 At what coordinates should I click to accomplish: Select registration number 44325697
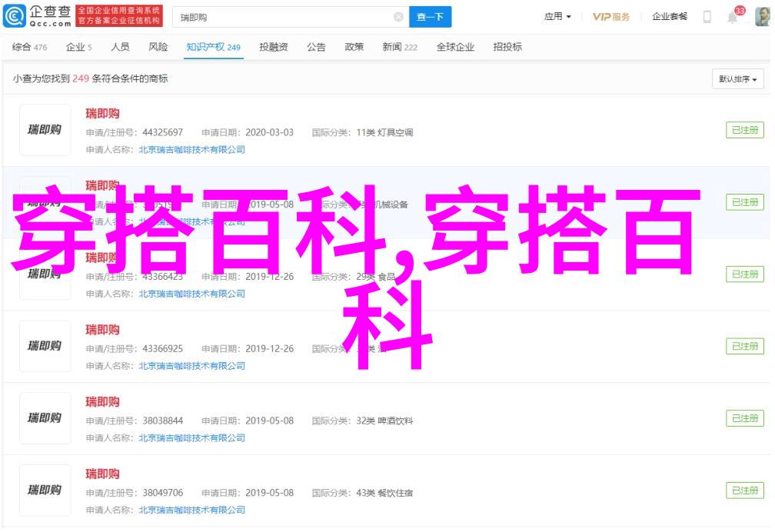163,132
